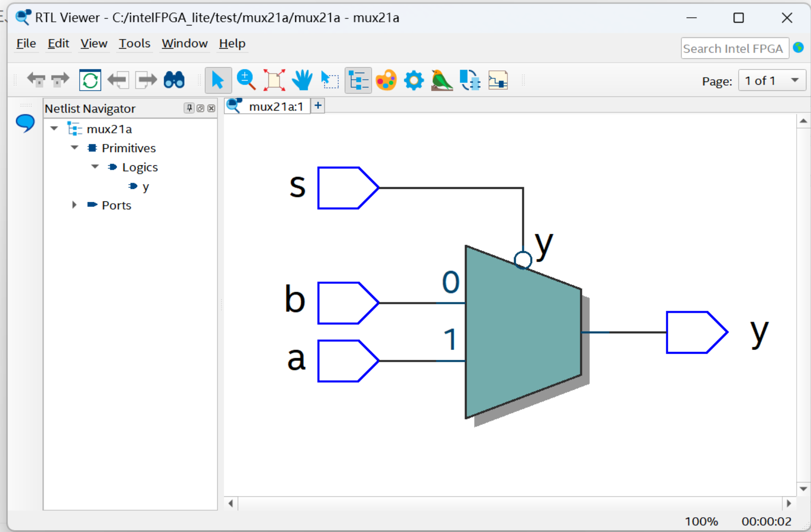811x532 pixels.
Task: Expand the Ports tree node
Action: click(74, 205)
